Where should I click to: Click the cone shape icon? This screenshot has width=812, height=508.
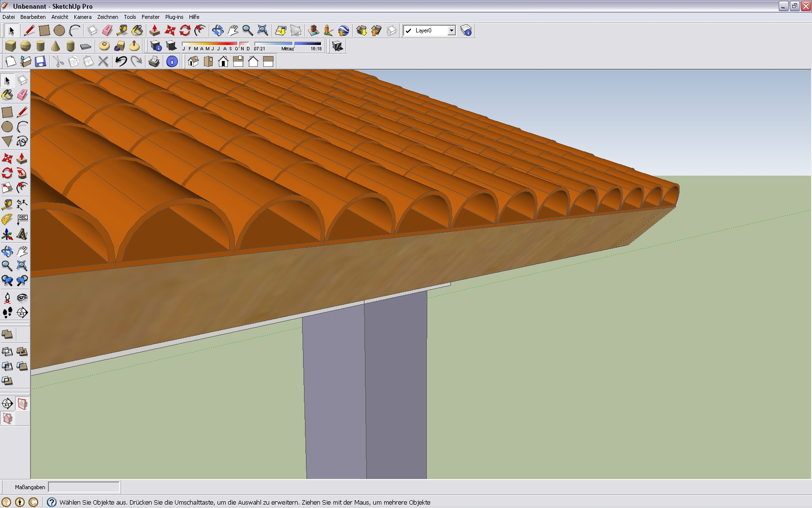pyautogui.click(x=56, y=46)
